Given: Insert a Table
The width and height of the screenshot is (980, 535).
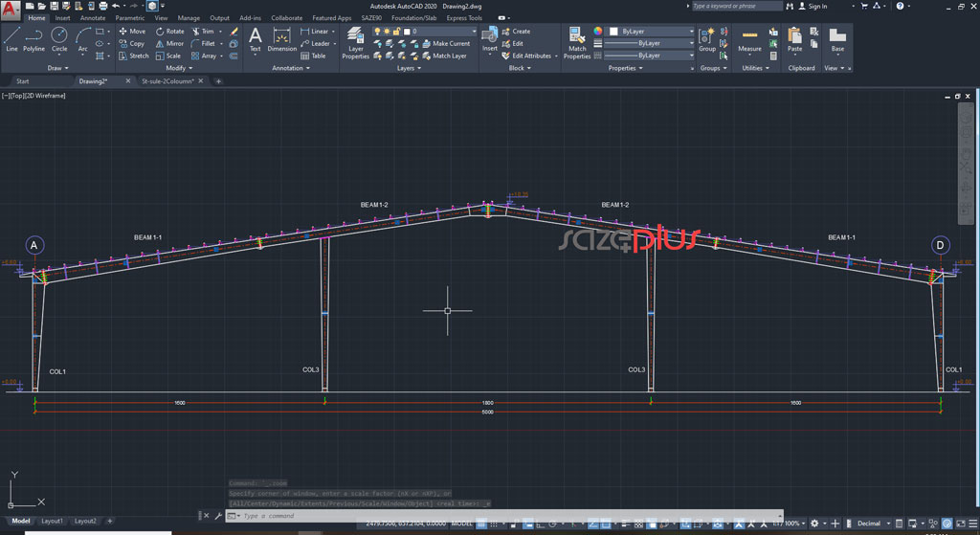Looking at the screenshot, I should tap(313, 56).
